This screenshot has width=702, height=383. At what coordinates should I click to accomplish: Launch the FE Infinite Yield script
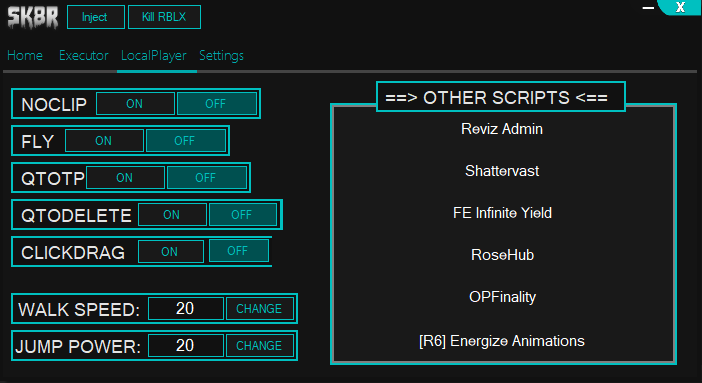pos(502,213)
